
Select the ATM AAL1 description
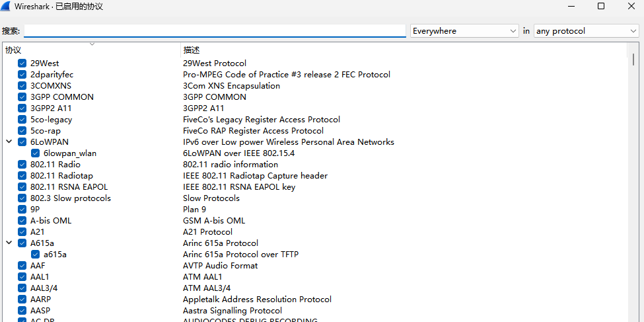(x=202, y=277)
